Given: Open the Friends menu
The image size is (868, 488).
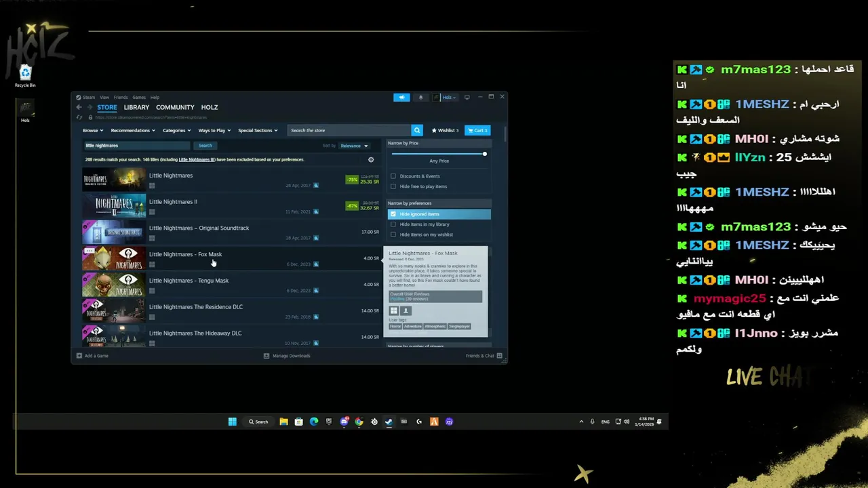Looking at the screenshot, I should [x=121, y=98].
